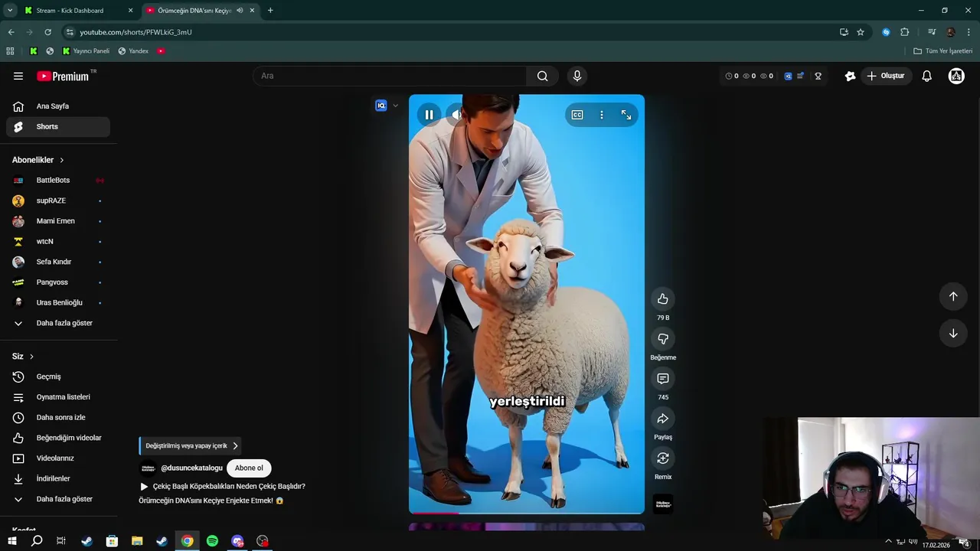The image size is (980, 551).
Task: Expand the Siz section chevron
Action: (x=31, y=357)
